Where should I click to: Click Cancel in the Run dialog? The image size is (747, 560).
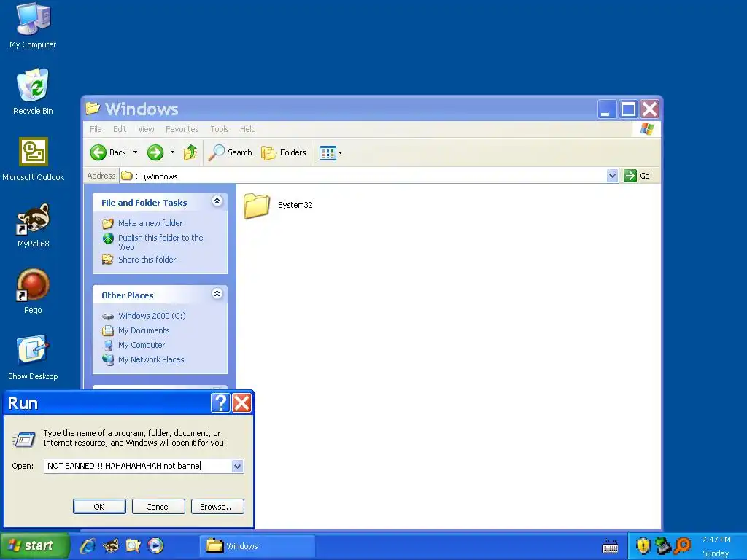pos(158,507)
